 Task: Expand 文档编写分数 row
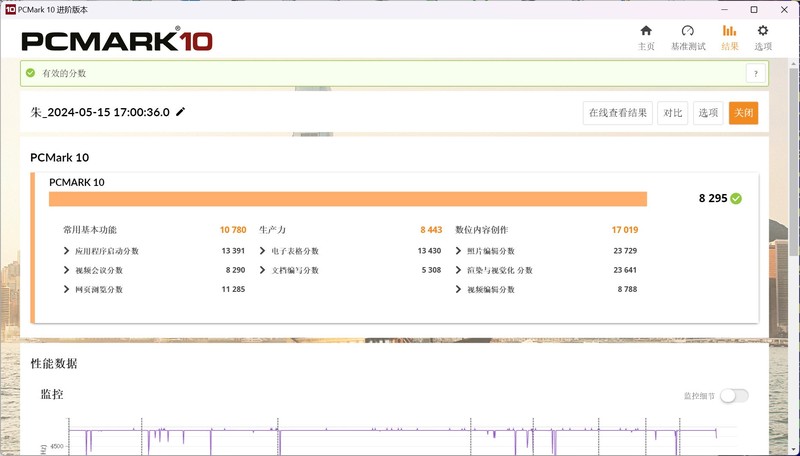coord(262,270)
